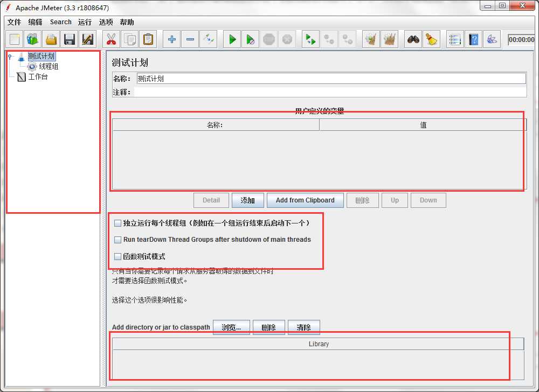Image resolution: width=539 pixels, height=392 pixels.
Task: Click the New test plan icon
Action: point(15,39)
